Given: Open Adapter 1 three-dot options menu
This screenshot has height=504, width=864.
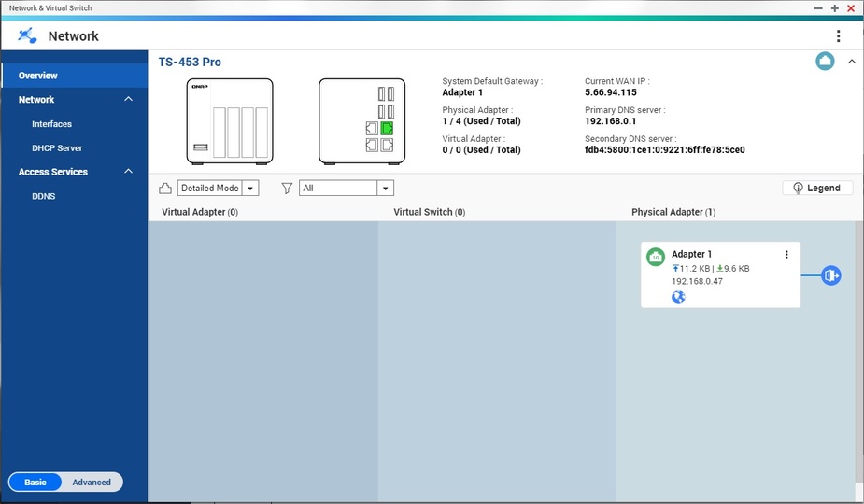Looking at the screenshot, I should (786, 255).
